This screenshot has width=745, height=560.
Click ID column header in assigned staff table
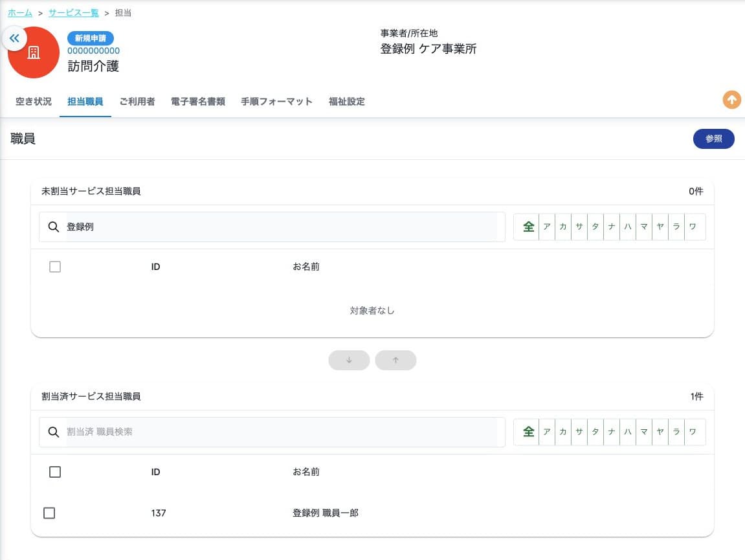coord(155,472)
